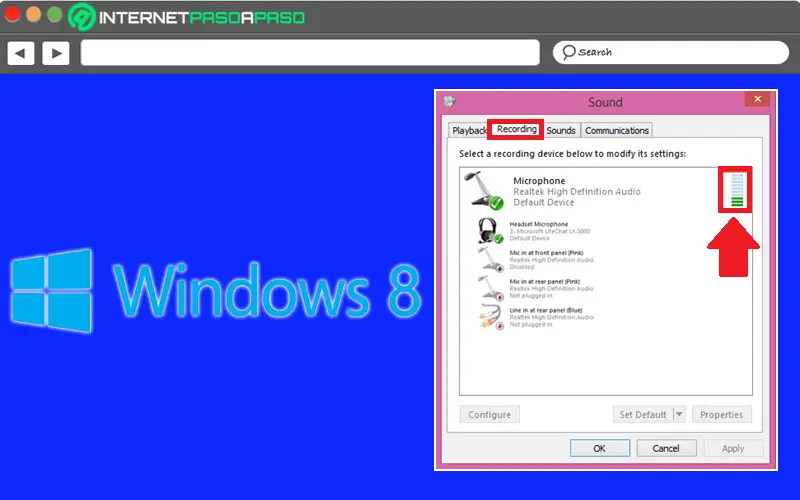Click the empty address bar field
This screenshot has width=800, height=500.
(310, 53)
